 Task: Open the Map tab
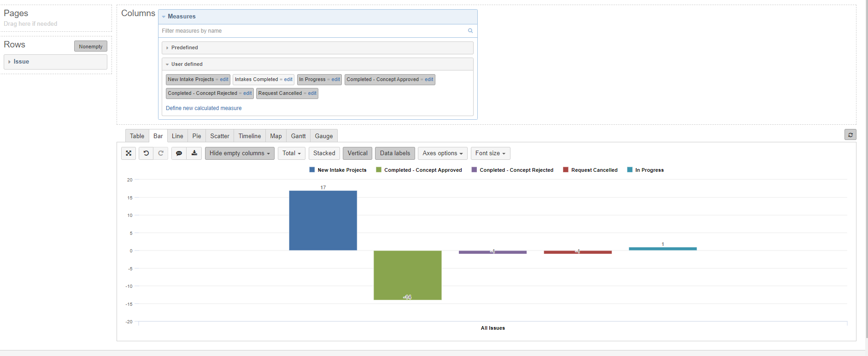tap(276, 136)
